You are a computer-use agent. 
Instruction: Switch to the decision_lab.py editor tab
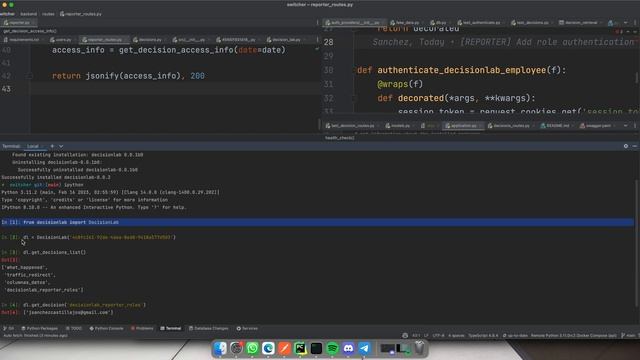(286, 40)
